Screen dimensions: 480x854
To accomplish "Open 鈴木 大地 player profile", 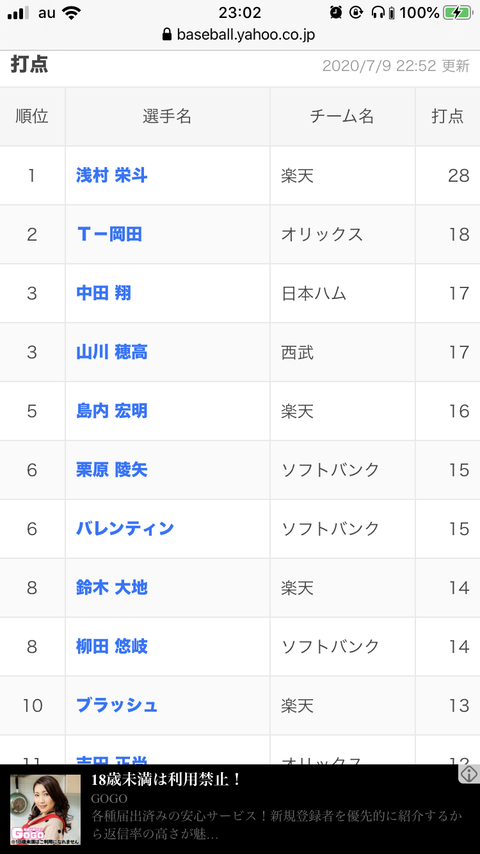I will point(112,587).
